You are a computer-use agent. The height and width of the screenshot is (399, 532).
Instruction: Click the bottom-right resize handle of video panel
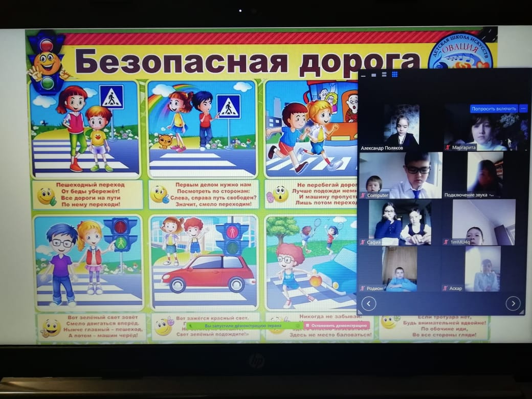tap(521, 312)
